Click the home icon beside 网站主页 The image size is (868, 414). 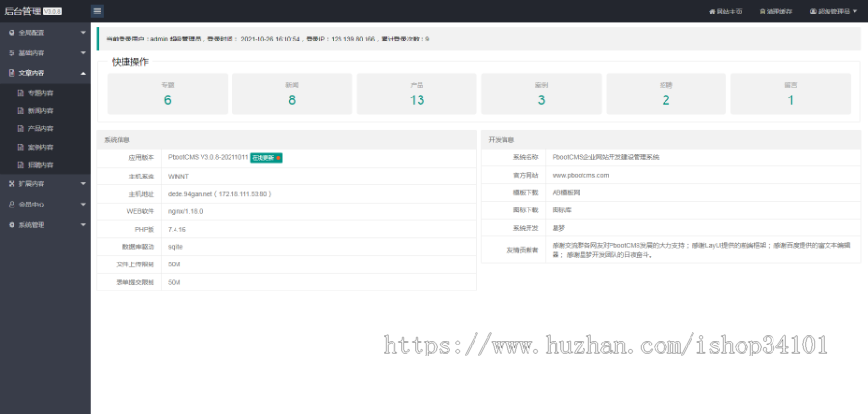[x=712, y=12]
